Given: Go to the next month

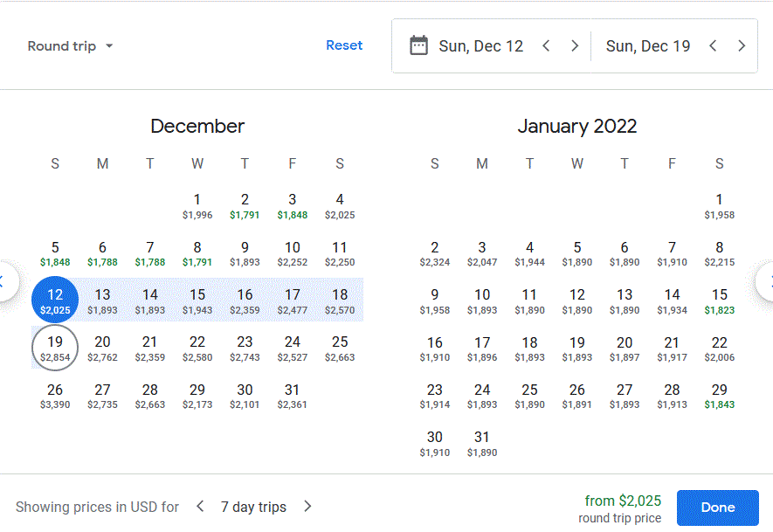Looking at the screenshot, I should [x=767, y=281].
